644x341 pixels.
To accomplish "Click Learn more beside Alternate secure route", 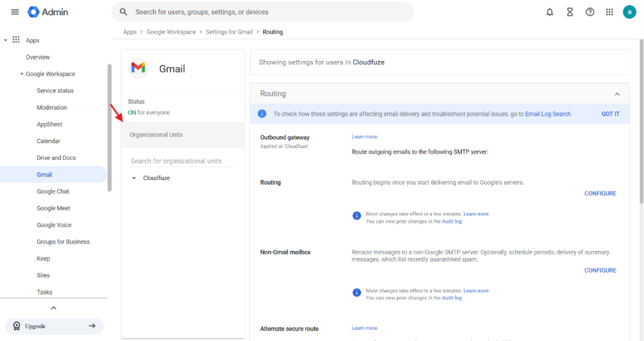I will click(364, 329).
